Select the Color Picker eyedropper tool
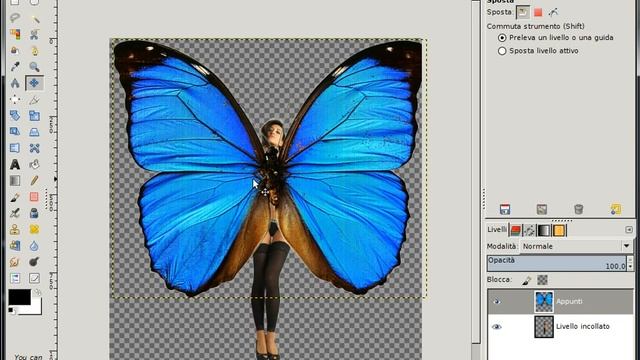 pyautogui.click(x=15, y=67)
